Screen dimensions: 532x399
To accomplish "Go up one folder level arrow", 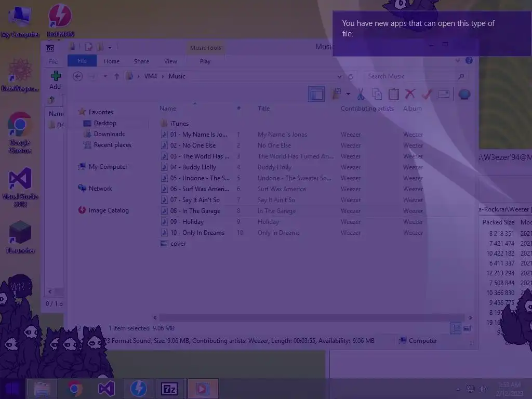I will tap(117, 76).
